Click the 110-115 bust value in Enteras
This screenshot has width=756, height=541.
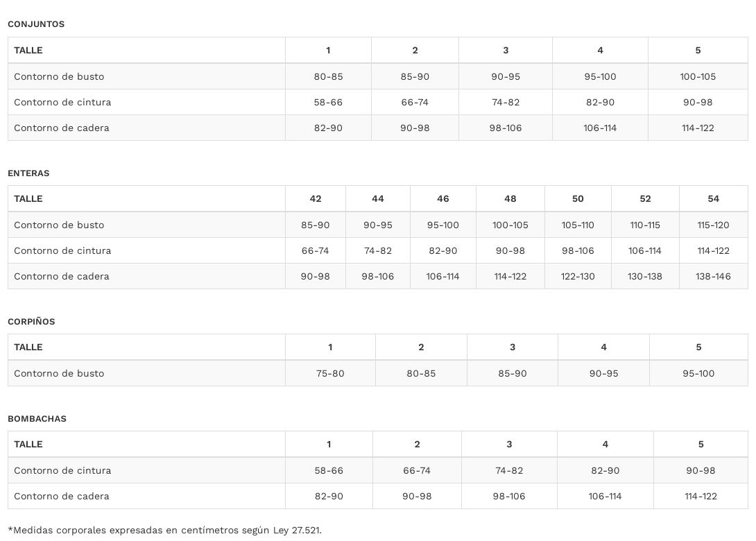pyautogui.click(x=645, y=225)
